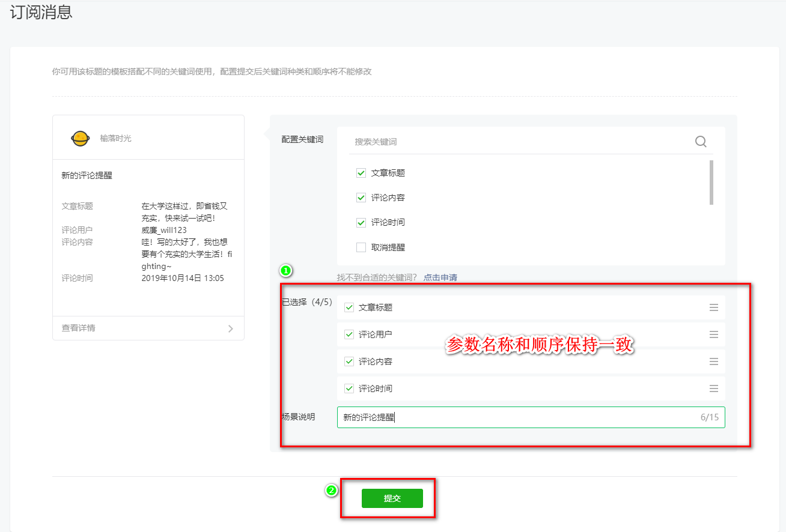Deselect 评论用户 in the selected list
Screen dimensions: 786x532
point(349,334)
